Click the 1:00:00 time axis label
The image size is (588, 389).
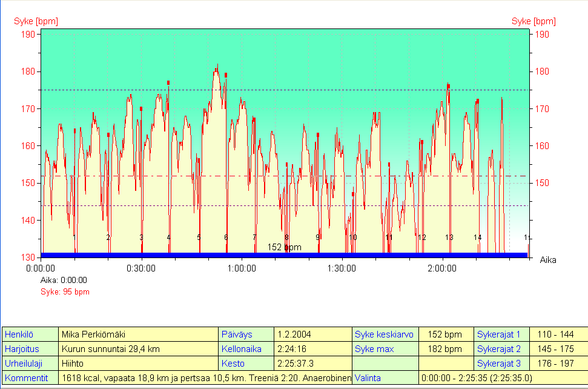tap(242, 268)
